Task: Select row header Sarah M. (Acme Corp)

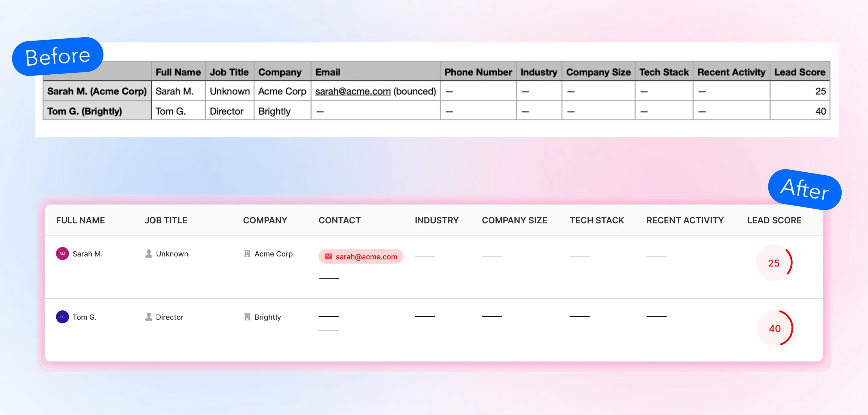Action: [x=97, y=91]
